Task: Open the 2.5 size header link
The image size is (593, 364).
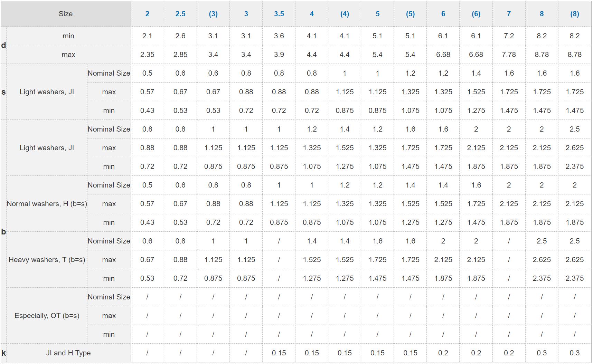Action: click(180, 14)
